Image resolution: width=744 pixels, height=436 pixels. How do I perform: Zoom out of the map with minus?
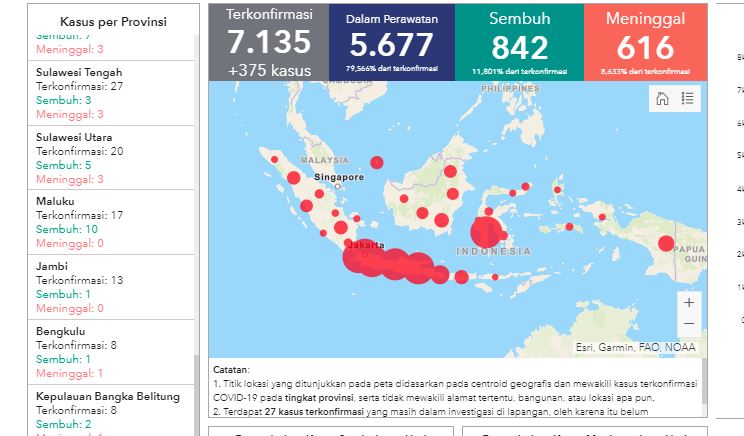click(688, 325)
